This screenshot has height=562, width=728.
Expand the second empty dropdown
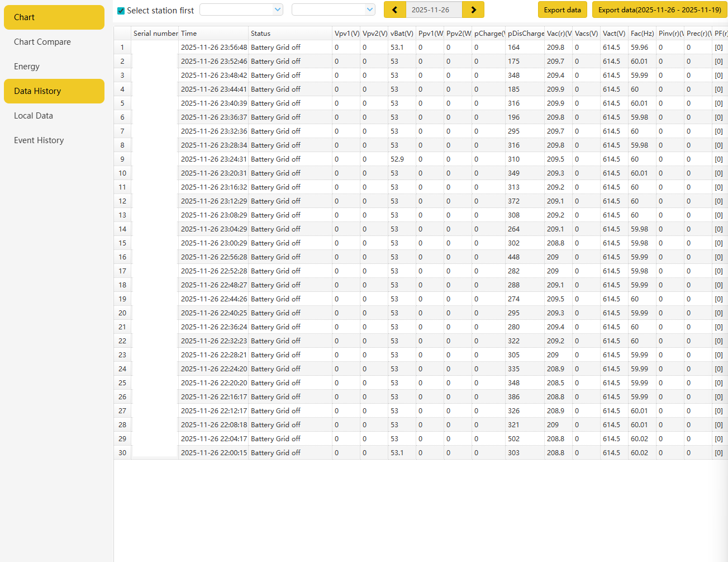point(334,10)
